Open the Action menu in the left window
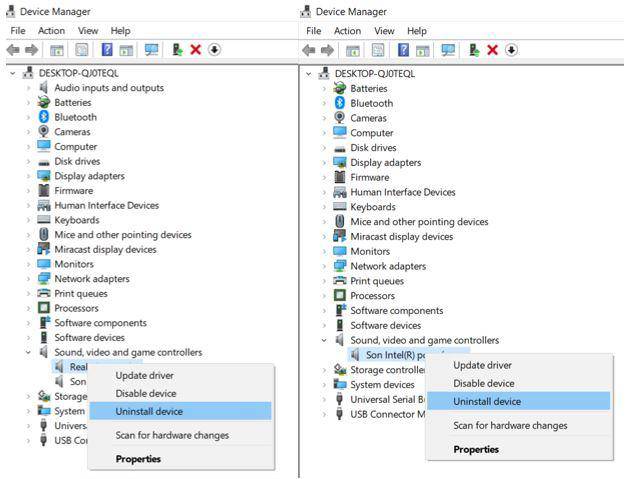Viewport: 625px width, 479px height. coord(51,31)
